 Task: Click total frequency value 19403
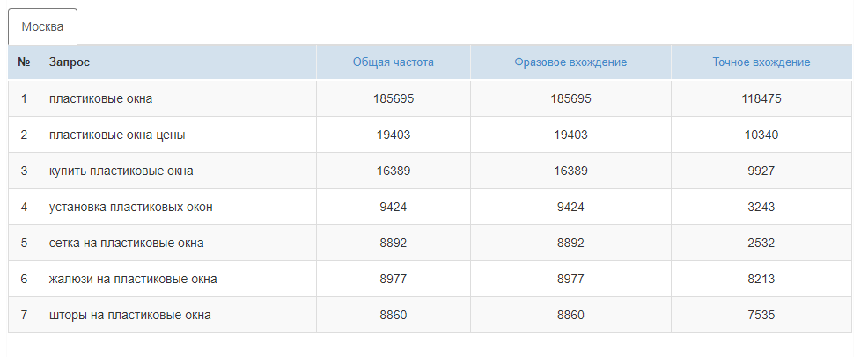[393, 135]
